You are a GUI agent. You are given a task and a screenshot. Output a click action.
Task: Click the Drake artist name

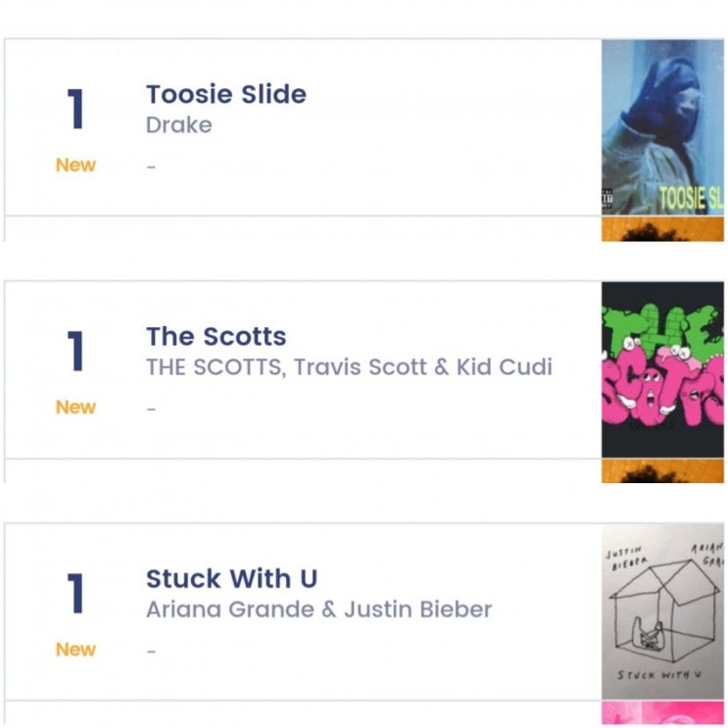(179, 125)
